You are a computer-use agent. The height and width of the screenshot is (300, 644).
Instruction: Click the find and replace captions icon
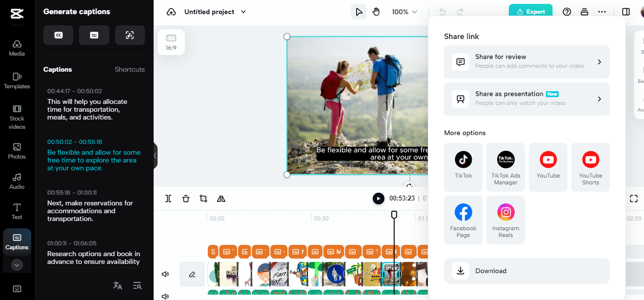tap(137, 286)
